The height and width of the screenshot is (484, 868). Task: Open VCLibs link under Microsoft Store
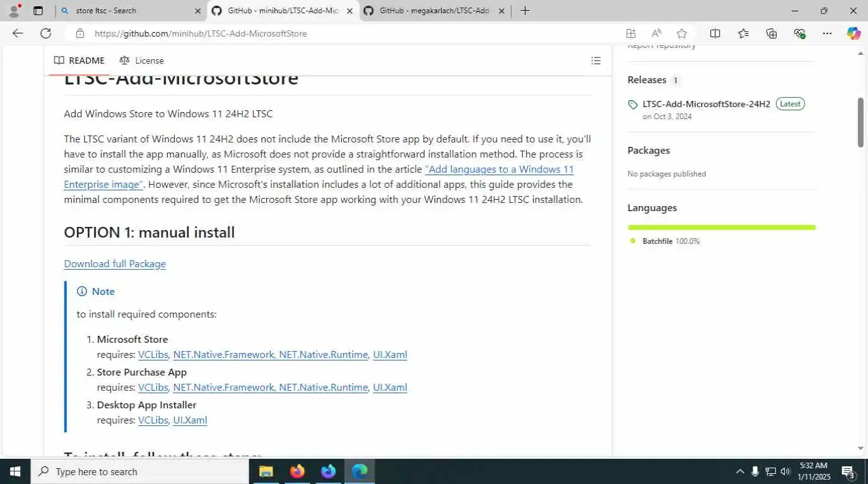(153, 354)
